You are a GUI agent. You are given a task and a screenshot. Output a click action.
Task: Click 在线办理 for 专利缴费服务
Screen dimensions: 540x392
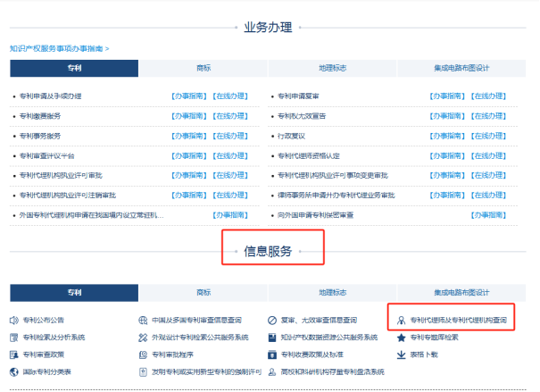[x=229, y=115]
